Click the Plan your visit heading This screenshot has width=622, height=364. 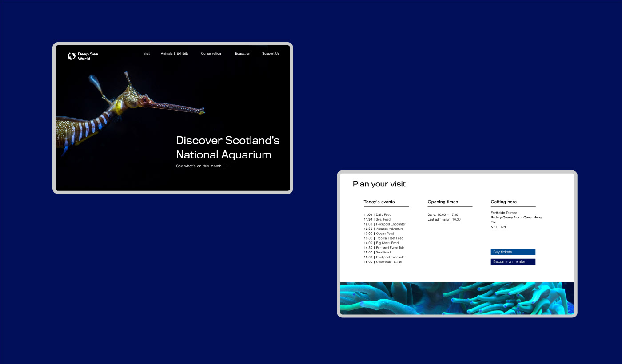(x=379, y=184)
